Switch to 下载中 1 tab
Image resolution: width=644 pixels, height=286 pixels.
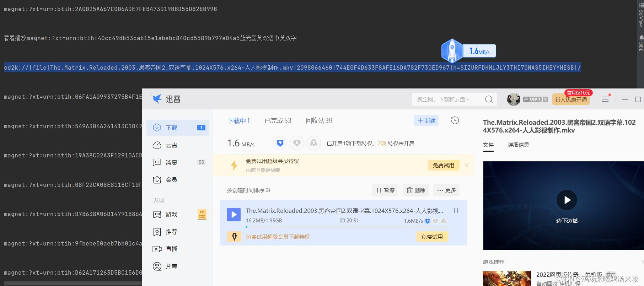point(238,121)
